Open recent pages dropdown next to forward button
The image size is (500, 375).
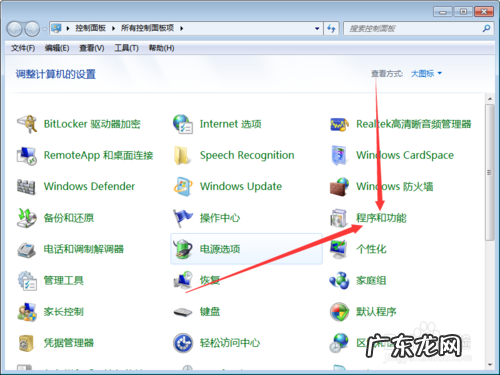click(x=45, y=29)
